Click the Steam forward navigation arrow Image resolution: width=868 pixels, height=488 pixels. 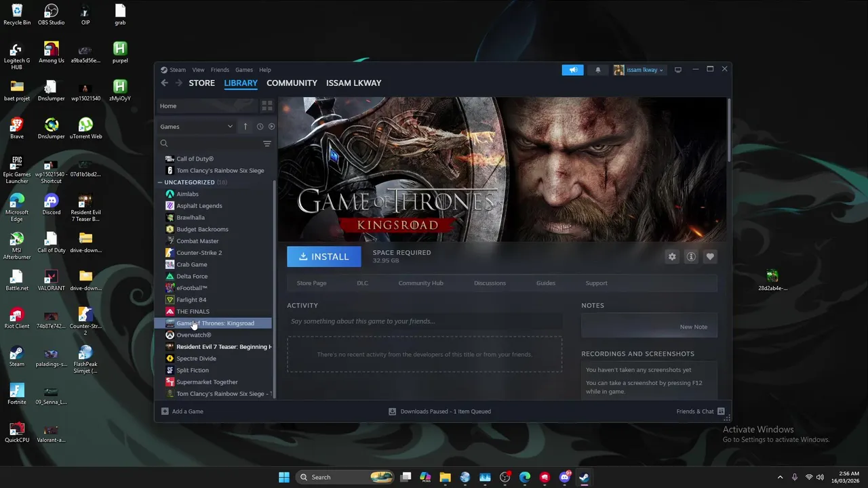[x=179, y=83]
